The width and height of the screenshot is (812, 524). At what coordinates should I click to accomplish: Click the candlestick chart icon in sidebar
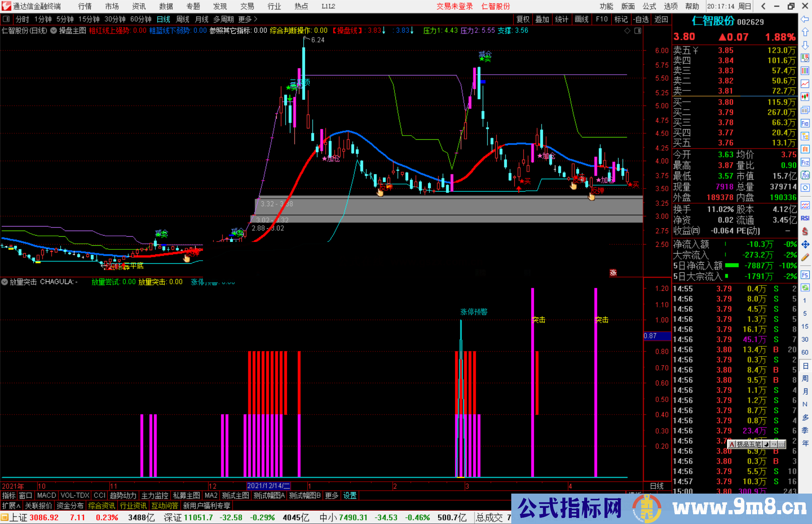tap(805, 97)
